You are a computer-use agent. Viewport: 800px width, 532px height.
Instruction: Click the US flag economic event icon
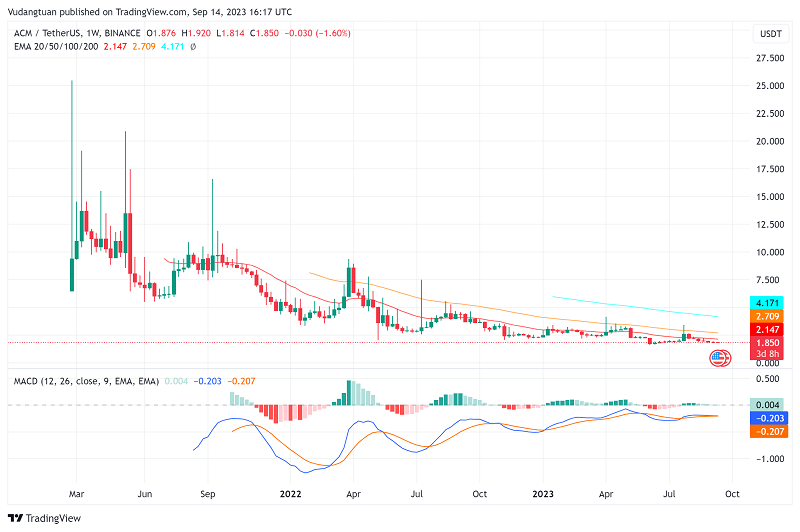[720, 357]
